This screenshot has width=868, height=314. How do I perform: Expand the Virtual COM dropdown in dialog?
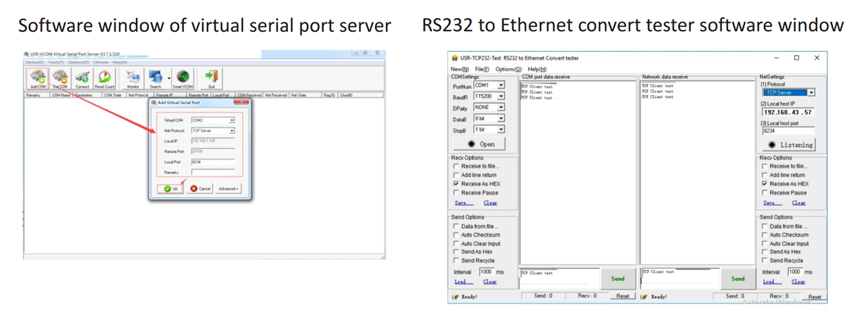click(x=231, y=121)
